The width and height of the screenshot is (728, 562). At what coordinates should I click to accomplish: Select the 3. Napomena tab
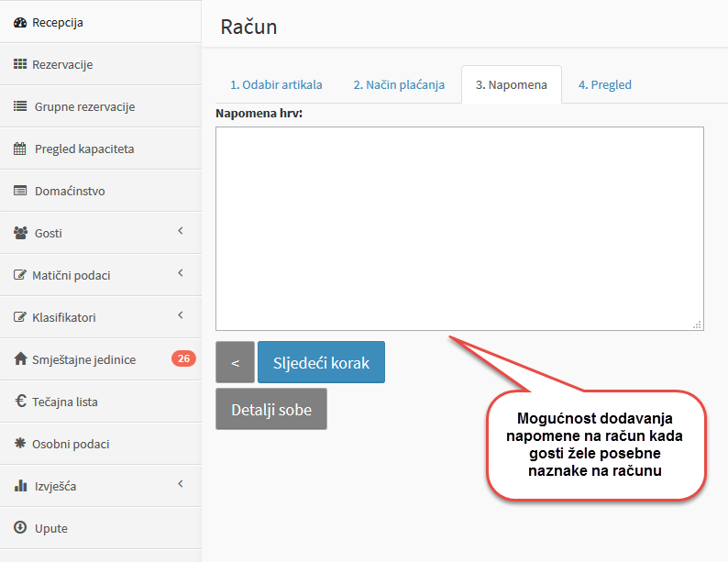[x=512, y=85]
